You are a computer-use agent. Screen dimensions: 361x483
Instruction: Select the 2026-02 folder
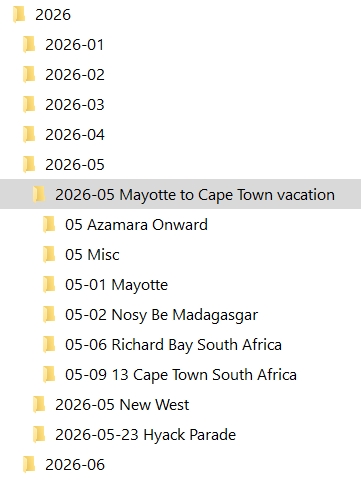click(75, 75)
